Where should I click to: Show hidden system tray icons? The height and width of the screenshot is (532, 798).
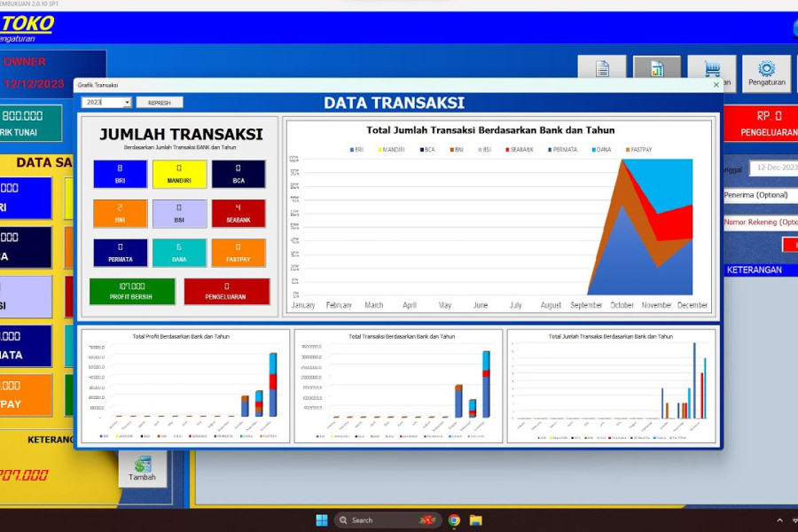tap(779, 520)
